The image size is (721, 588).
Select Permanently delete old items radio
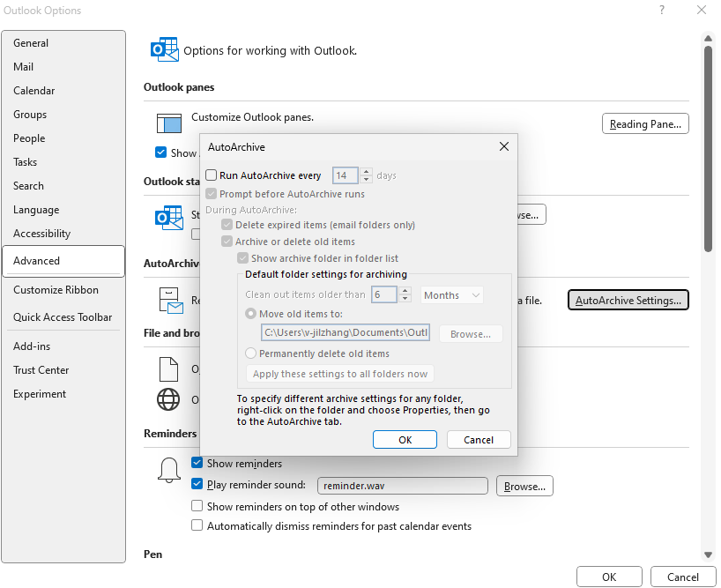(250, 354)
